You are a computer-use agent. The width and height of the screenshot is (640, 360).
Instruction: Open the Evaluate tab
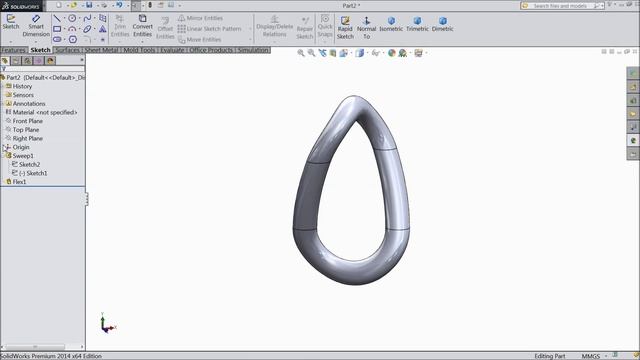click(172, 50)
